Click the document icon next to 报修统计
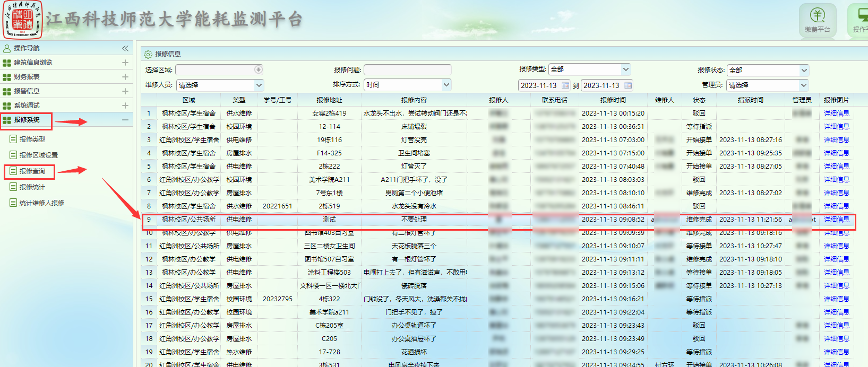868x367 pixels. [13, 187]
